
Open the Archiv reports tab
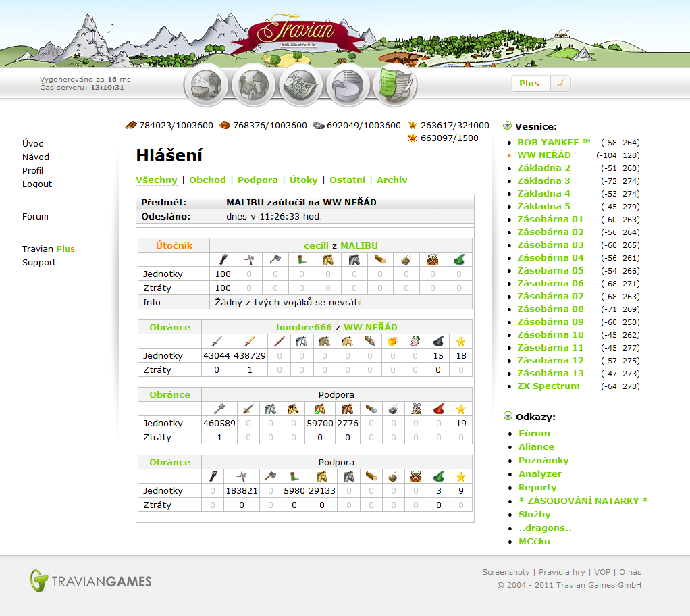392,180
